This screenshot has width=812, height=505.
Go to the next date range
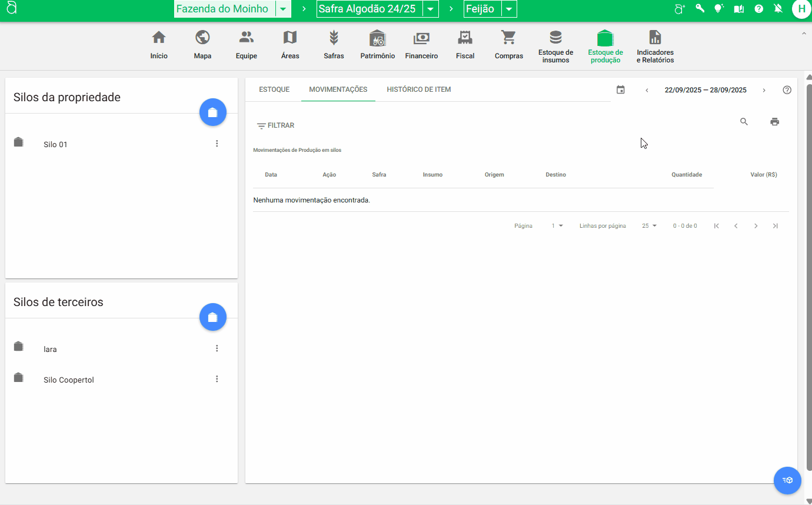[x=764, y=90]
